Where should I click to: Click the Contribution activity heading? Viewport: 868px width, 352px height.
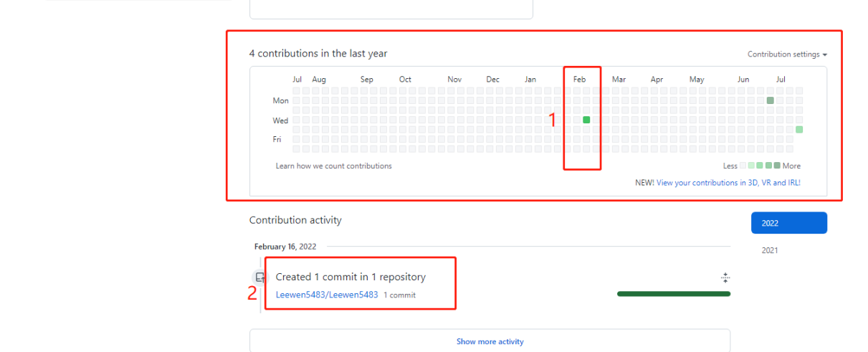pyautogui.click(x=295, y=220)
